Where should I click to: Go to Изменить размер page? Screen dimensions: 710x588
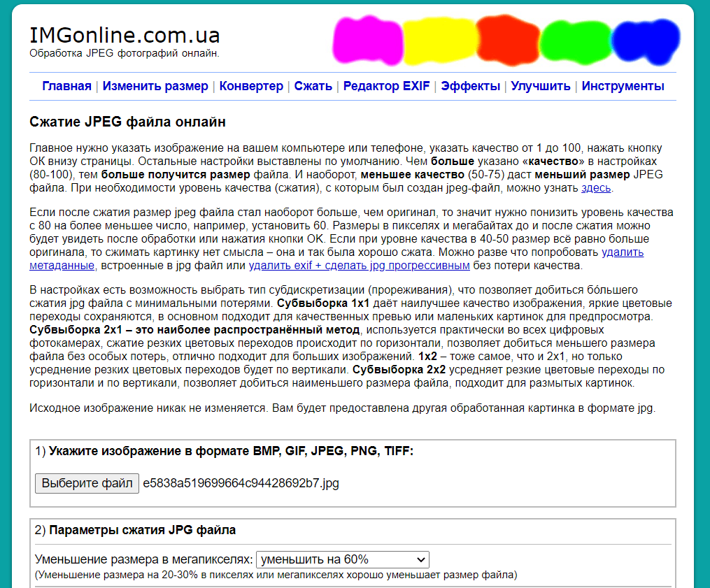coord(155,86)
